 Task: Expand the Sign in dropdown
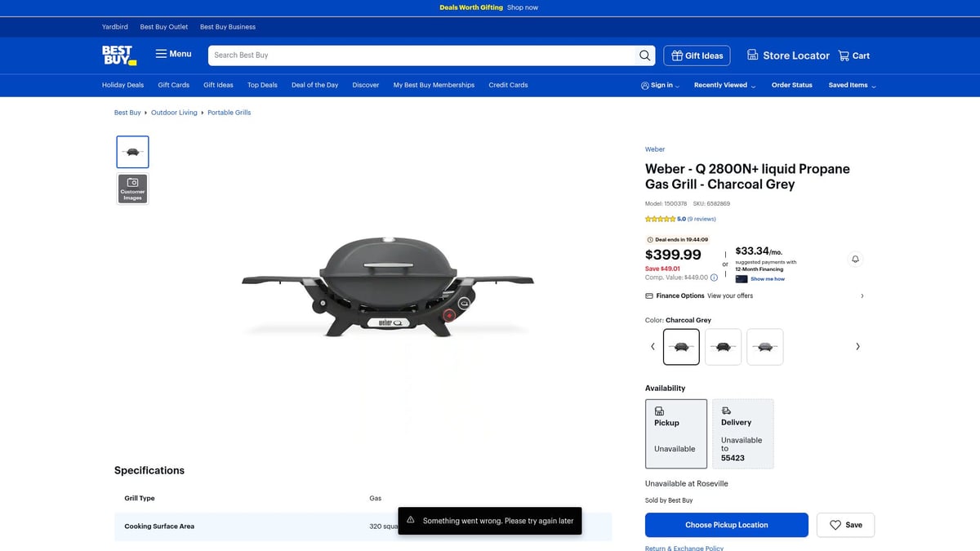tap(660, 85)
